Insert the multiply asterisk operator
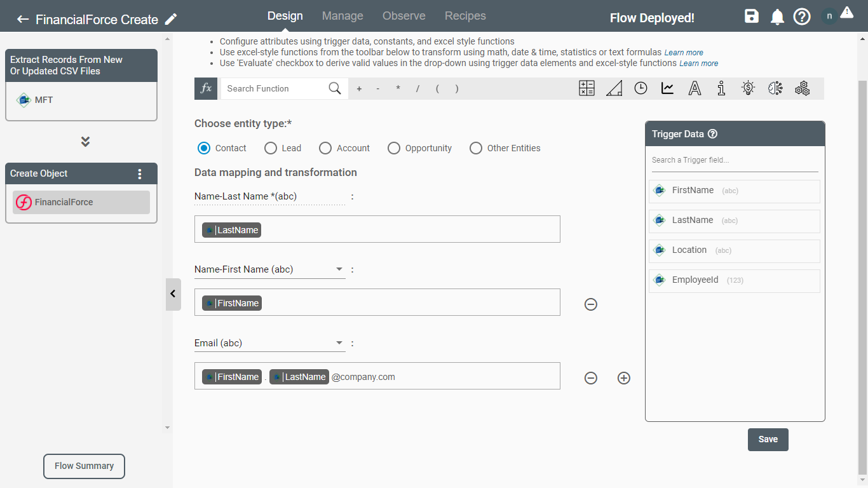The height and width of the screenshot is (488, 868). pyautogui.click(x=398, y=89)
